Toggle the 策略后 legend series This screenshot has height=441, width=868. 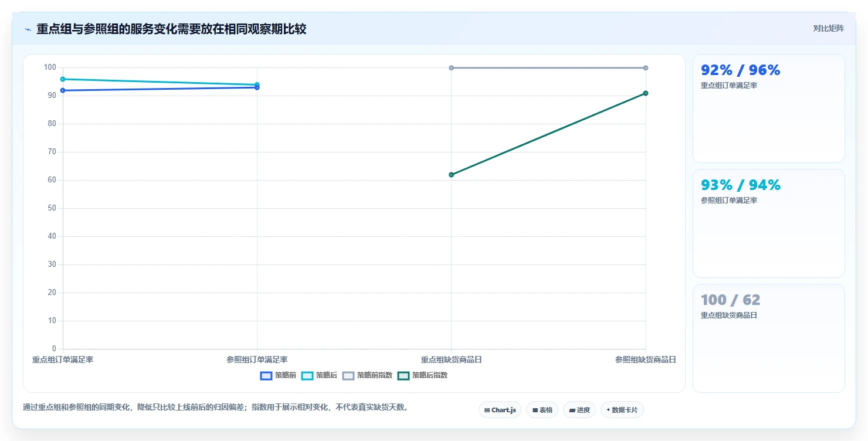pyautogui.click(x=319, y=375)
